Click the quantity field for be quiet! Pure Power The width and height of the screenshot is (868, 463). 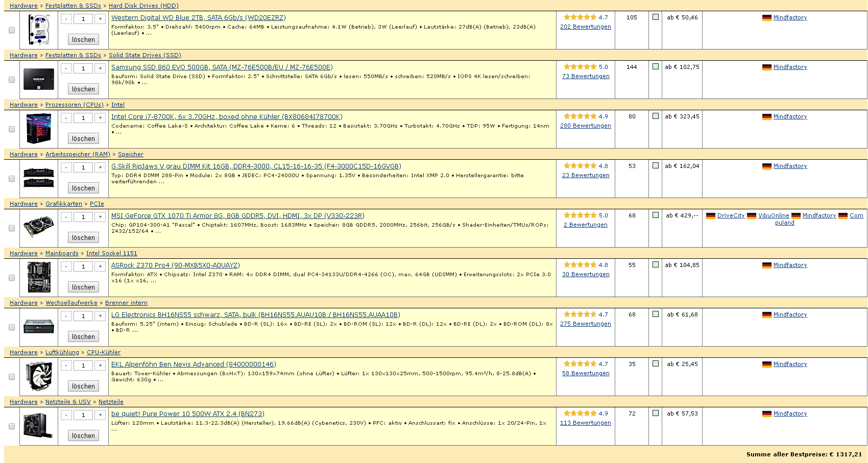point(83,415)
